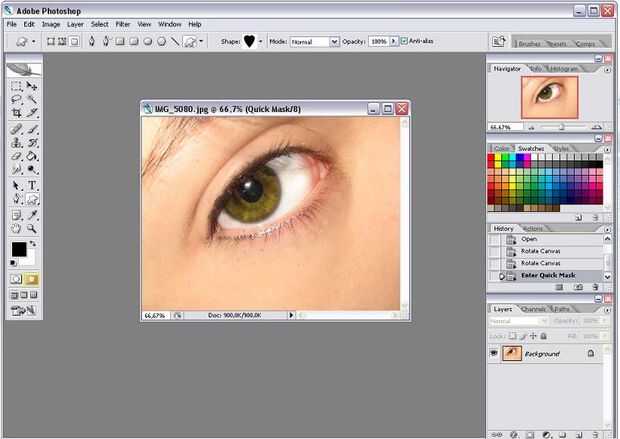Click the black foreground color swatch

coord(19,249)
